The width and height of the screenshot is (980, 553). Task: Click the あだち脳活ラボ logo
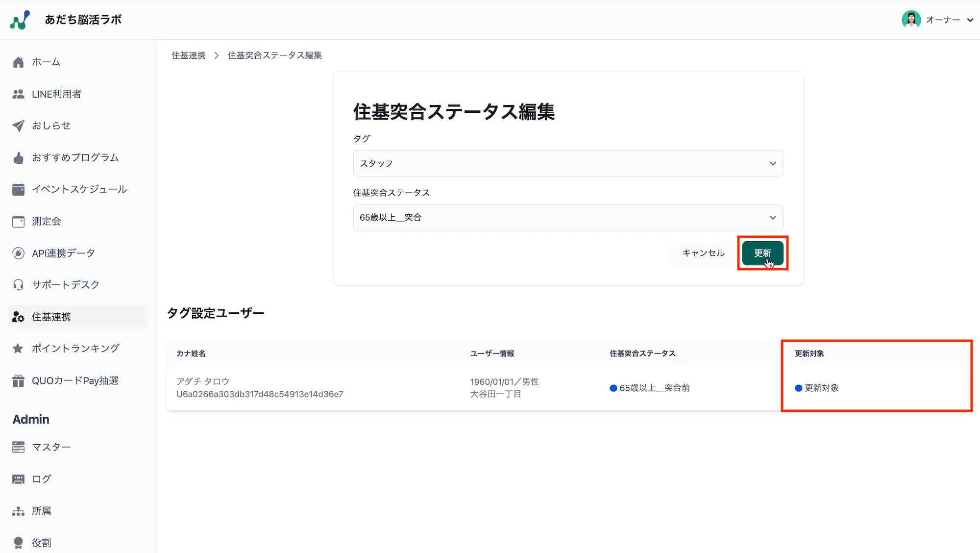pyautogui.click(x=20, y=20)
